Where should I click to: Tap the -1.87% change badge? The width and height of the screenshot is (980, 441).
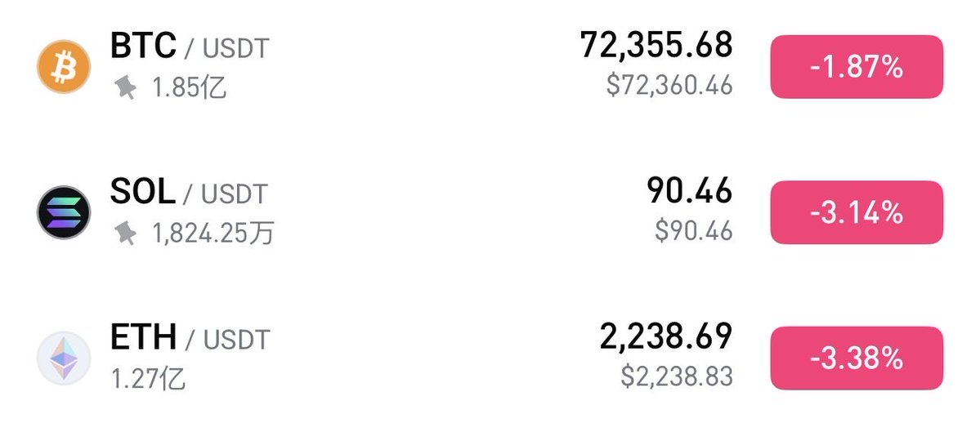[856, 67]
